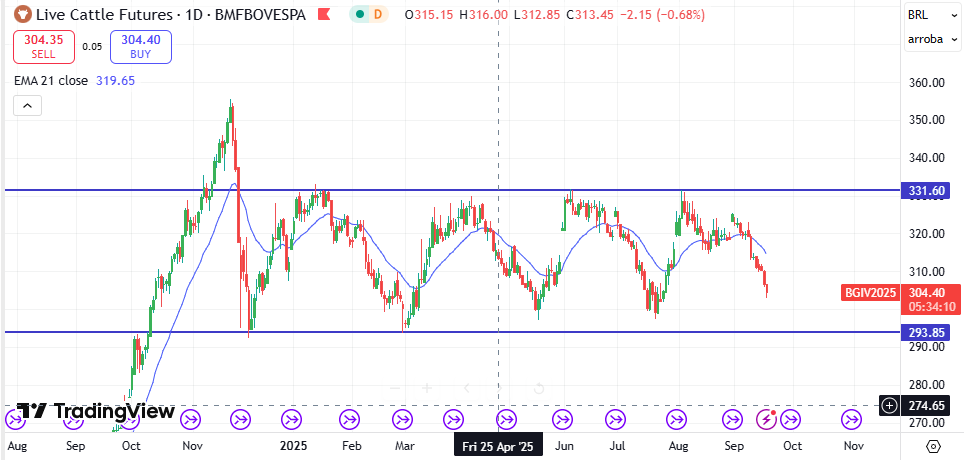Click the orange D data-mode indicator
The width and height of the screenshot is (964, 460).
pyautogui.click(x=377, y=14)
